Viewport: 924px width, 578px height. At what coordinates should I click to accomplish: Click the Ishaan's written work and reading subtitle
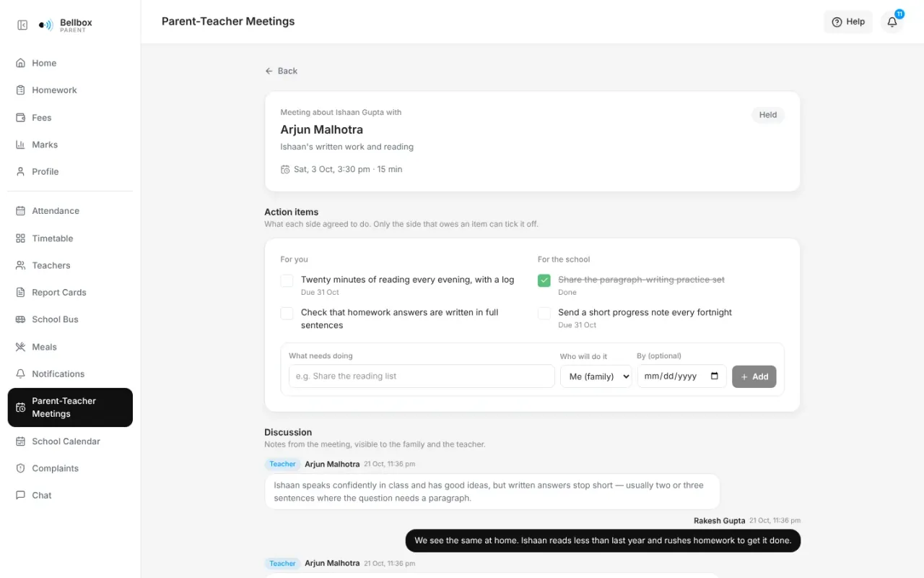(x=347, y=147)
